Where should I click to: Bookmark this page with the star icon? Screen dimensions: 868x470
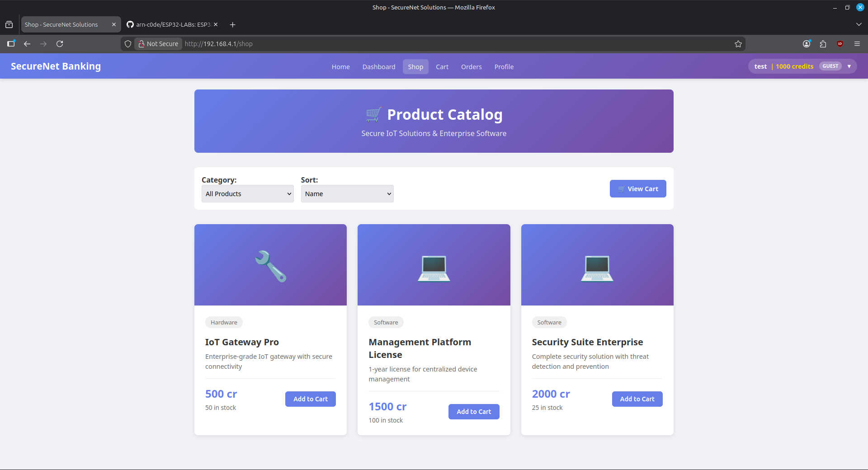coord(738,44)
